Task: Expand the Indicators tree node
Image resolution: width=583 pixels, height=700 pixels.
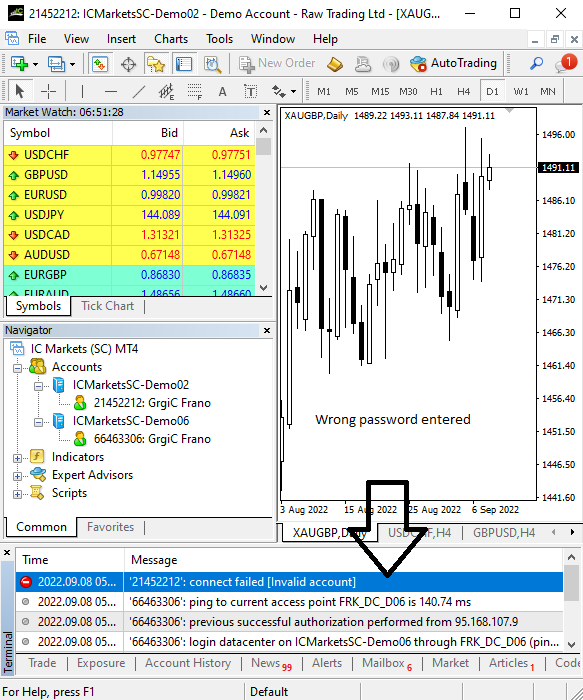Action: click(17, 458)
